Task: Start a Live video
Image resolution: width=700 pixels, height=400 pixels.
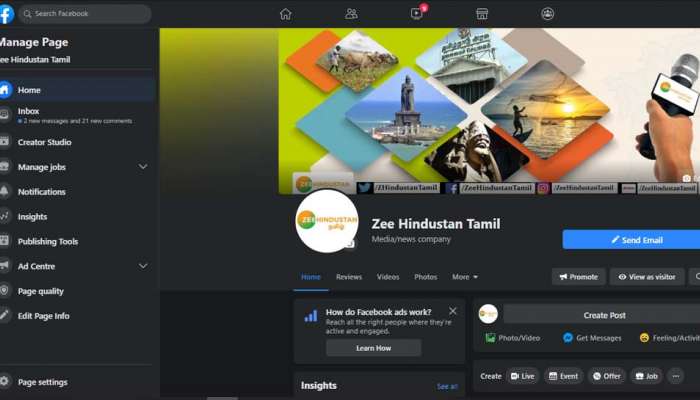Action: pyautogui.click(x=523, y=376)
